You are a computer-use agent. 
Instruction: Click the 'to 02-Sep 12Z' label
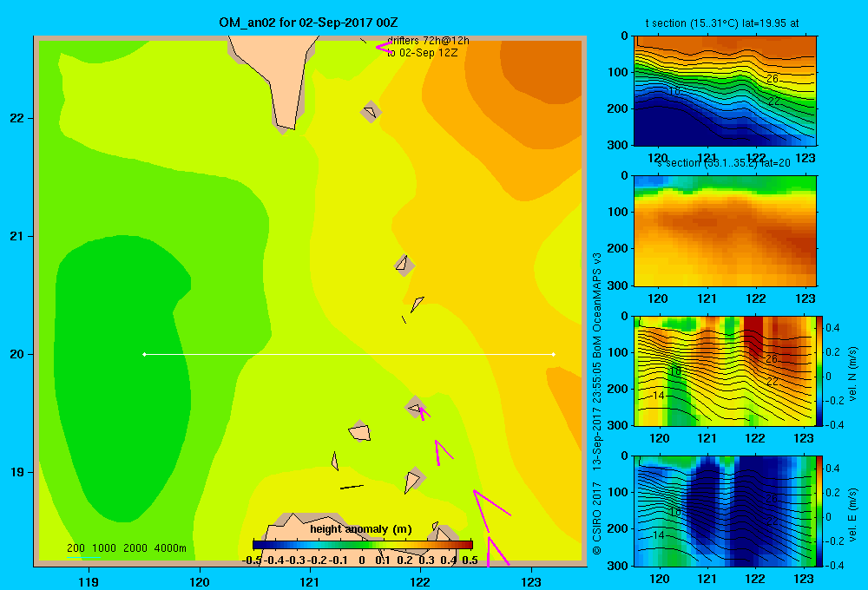423,53
